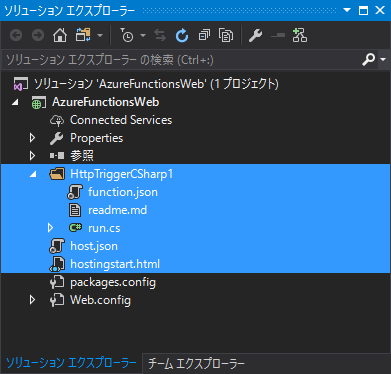Expand the 参照 references node
The width and height of the screenshot is (391, 374).
click(32, 156)
